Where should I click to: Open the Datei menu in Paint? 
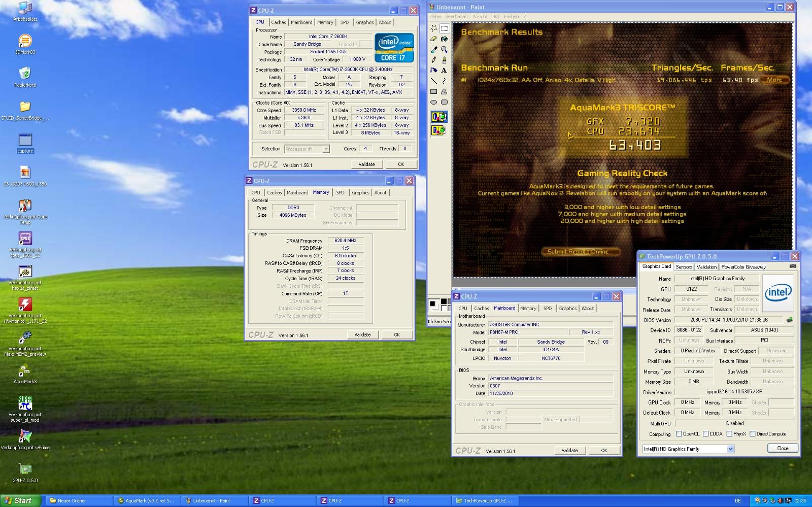point(435,17)
